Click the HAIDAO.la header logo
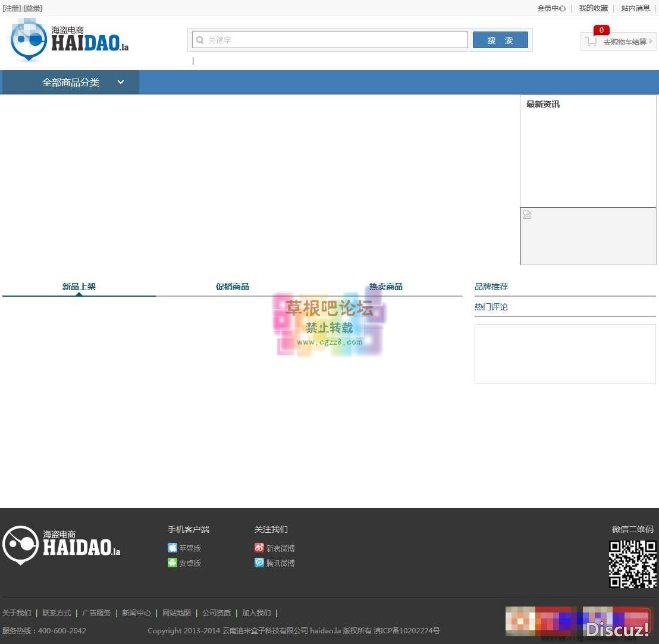 click(70, 40)
